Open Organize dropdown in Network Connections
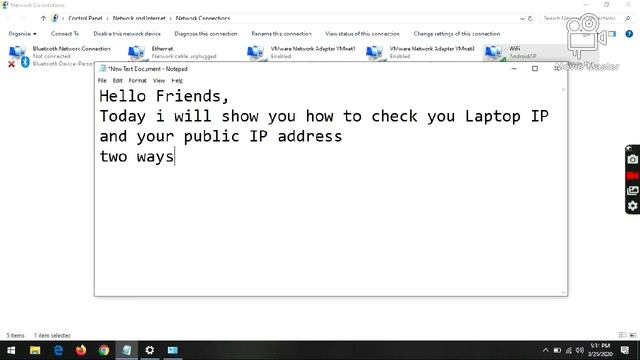640x360 pixels. 22,34
